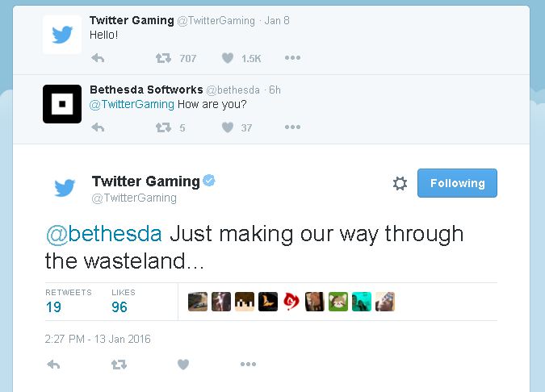
Task: Like Bethesda's "How are you?" tweet
Action: (x=228, y=127)
